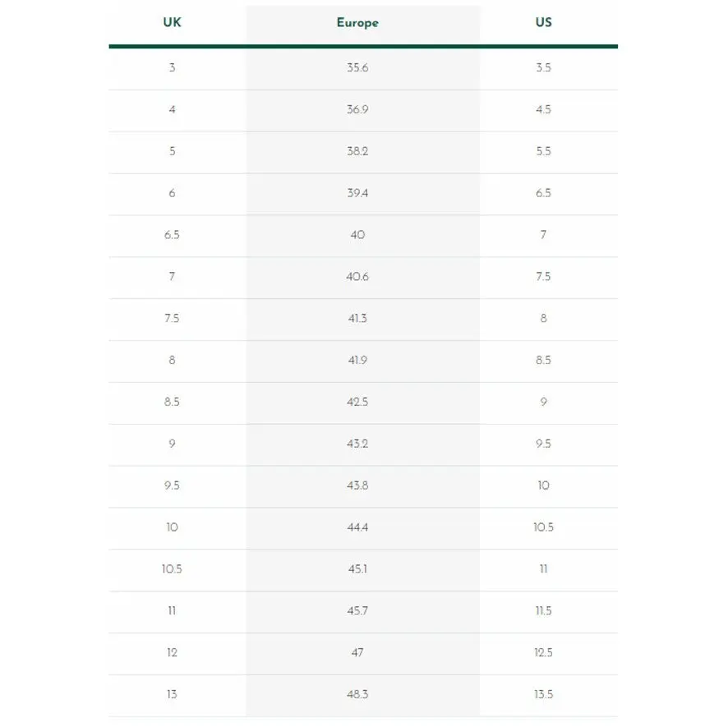Click the Europe column header

(357, 23)
